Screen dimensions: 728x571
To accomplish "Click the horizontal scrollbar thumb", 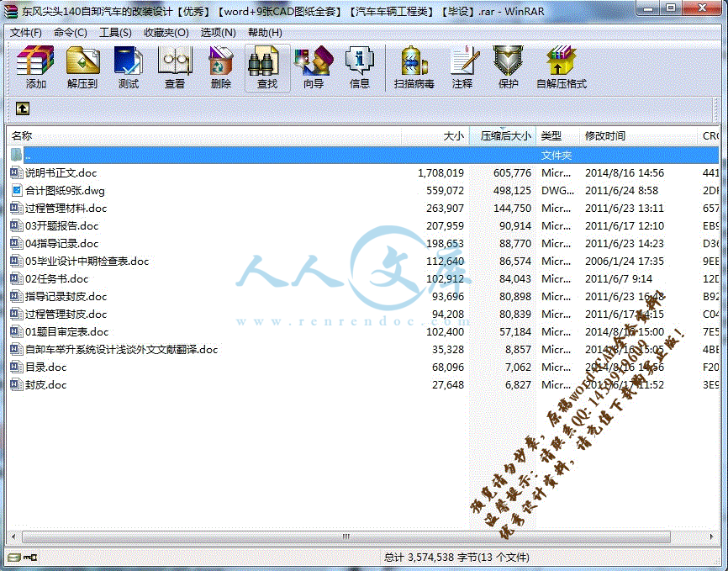I will 346,537.
